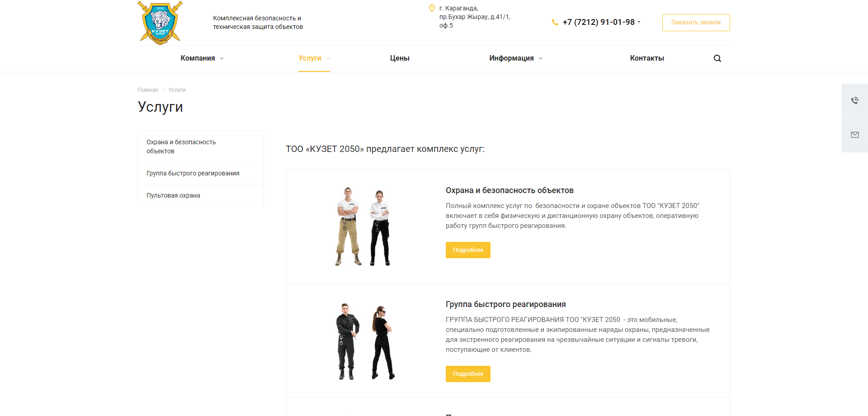Click the location pin icon
Image resolution: width=868 pixels, height=416 pixels.
pyautogui.click(x=432, y=8)
